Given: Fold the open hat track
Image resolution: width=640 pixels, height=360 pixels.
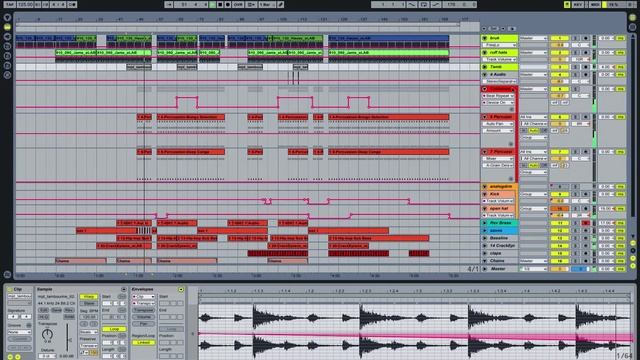Looking at the screenshot, I should tap(484, 209).
